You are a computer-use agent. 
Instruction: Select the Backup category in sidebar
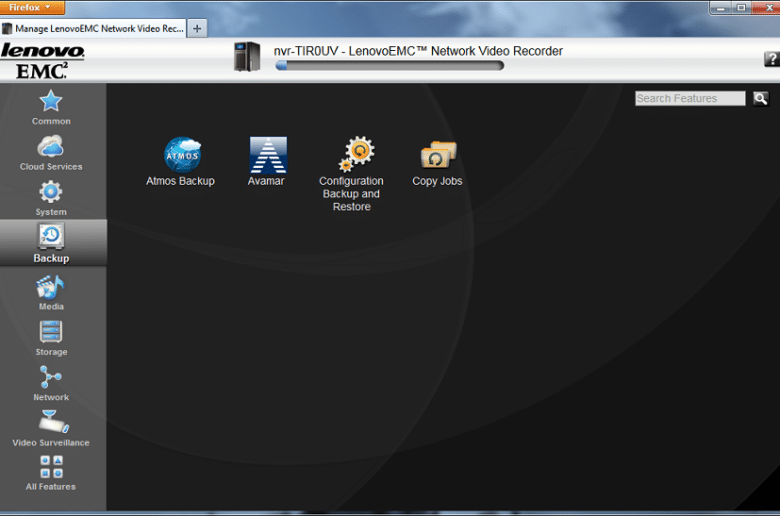(53, 243)
